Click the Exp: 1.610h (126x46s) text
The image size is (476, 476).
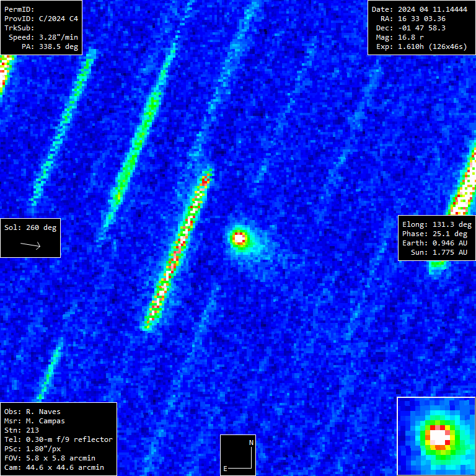tap(421, 46)
